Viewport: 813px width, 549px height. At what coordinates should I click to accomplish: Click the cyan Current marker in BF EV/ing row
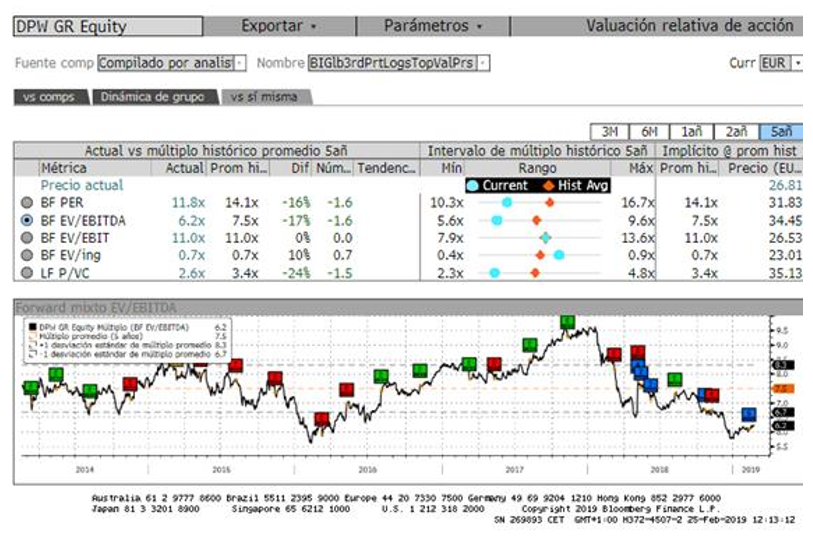tap(558, 255)
